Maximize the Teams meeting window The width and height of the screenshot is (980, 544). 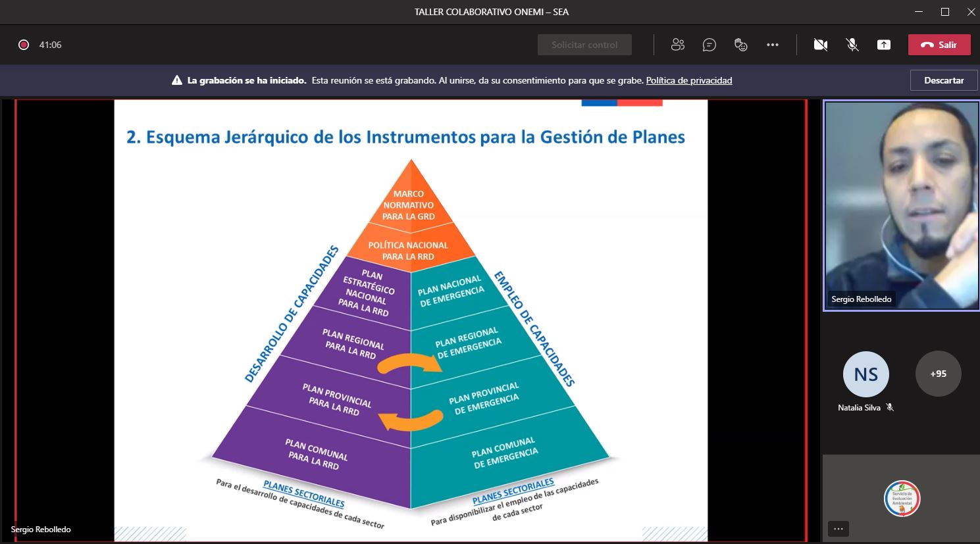pyautogui.click(x=944, y=12)
